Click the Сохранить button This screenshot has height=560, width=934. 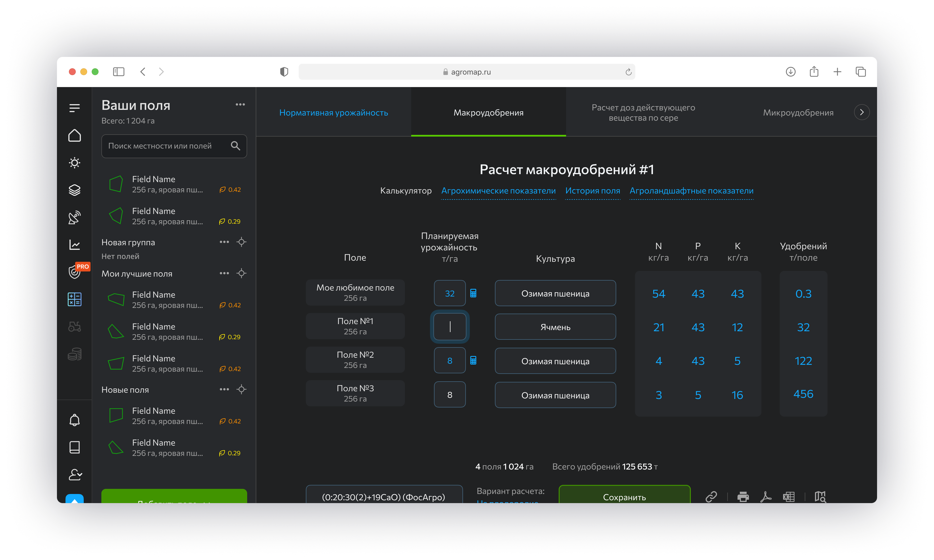[624, 494]
